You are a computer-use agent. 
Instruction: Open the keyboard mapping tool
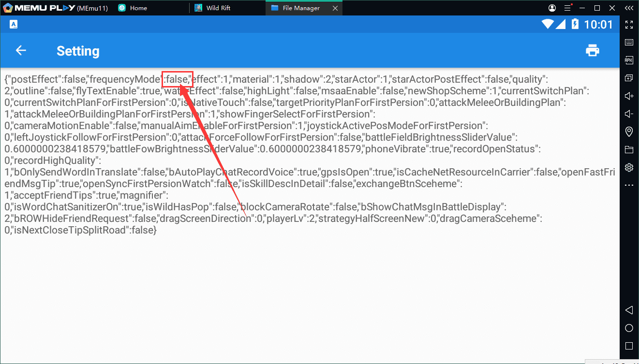click(x=629, y=43)
